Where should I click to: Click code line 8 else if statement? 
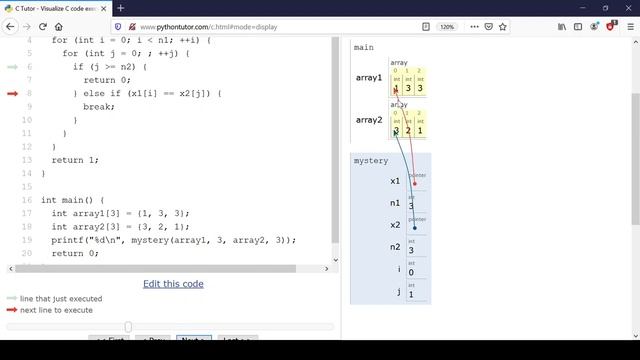pyautogui.click(x=147, y=93)
